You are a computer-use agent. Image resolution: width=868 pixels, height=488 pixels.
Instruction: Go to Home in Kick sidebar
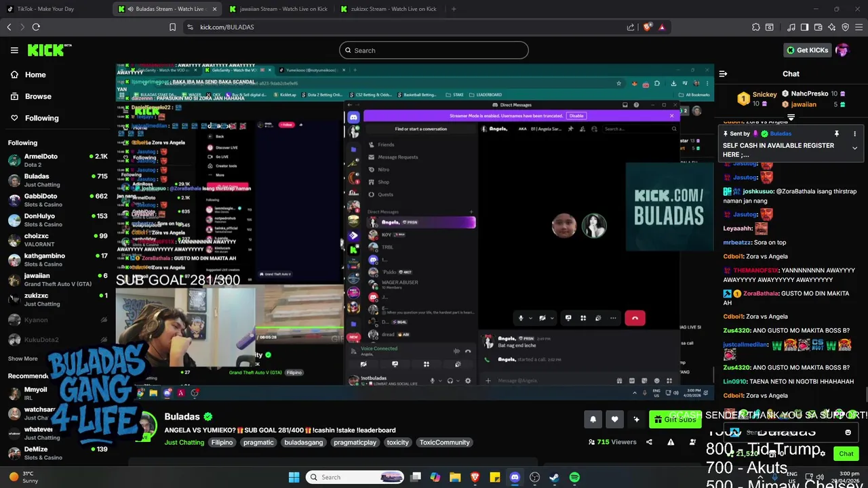coord(28,75)
